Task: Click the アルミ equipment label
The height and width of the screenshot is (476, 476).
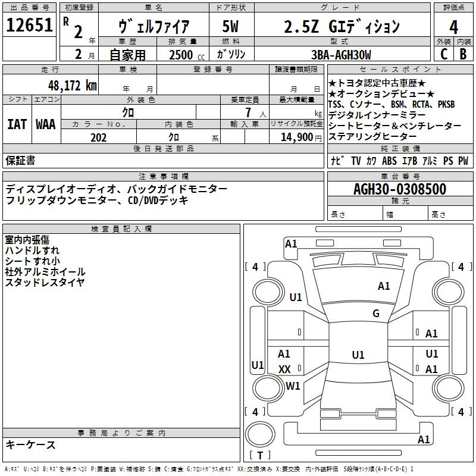Action: click(x=430, y=161)
